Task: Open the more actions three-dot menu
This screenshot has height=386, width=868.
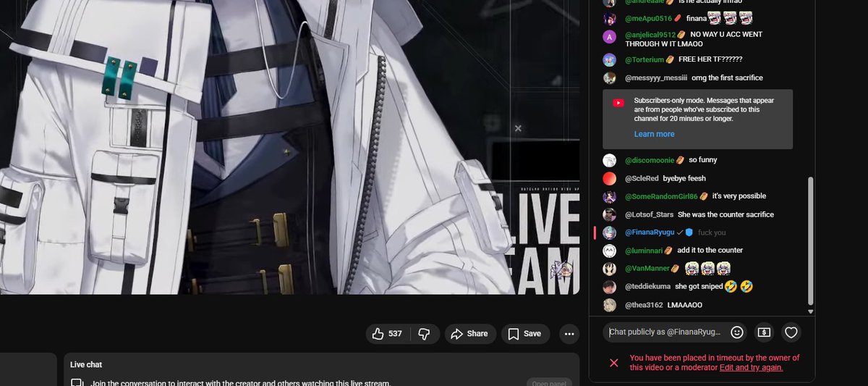Action: (x=569, y=334)
